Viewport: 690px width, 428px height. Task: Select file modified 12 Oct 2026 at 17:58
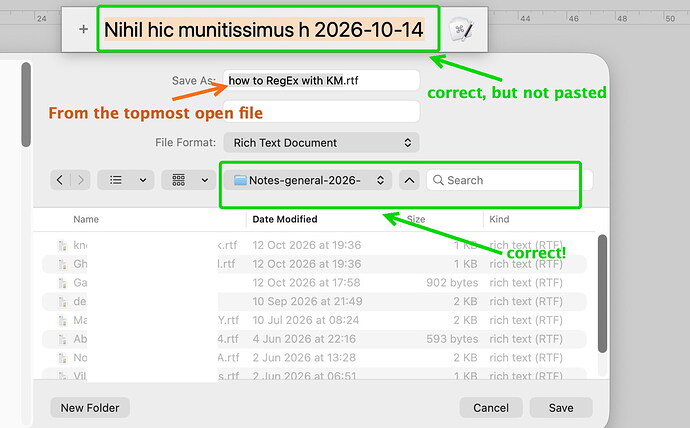click(314, 282)
